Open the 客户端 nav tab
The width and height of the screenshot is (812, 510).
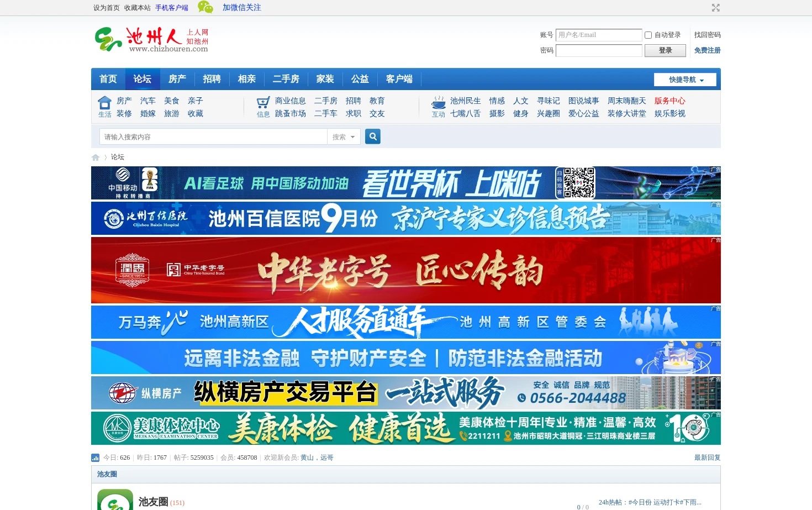click(399, 79)
